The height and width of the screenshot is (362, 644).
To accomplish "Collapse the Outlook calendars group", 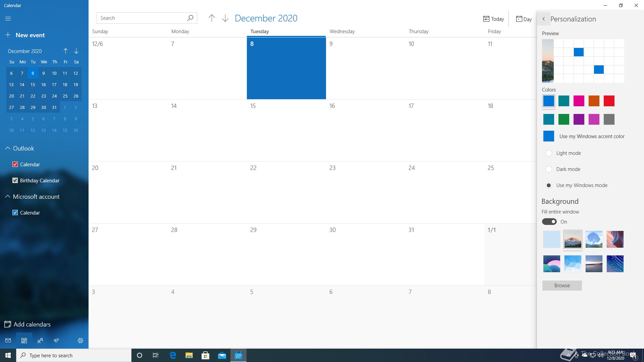I will [x=8, y=148].
